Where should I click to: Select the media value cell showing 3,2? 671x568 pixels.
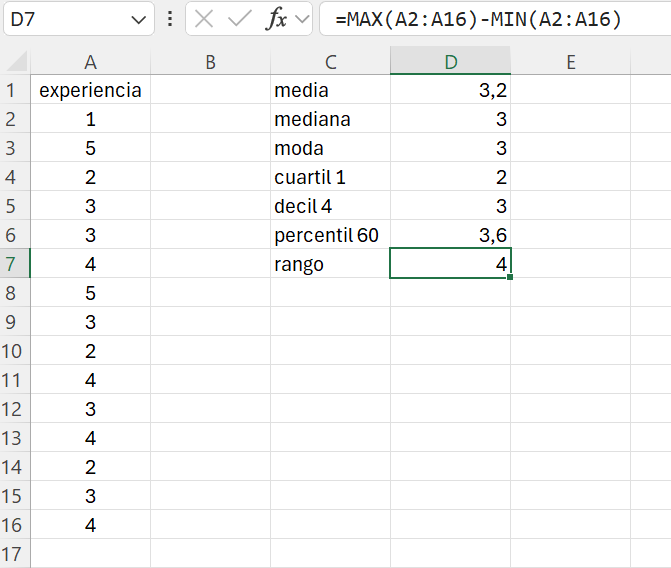[x=450, y=91]
